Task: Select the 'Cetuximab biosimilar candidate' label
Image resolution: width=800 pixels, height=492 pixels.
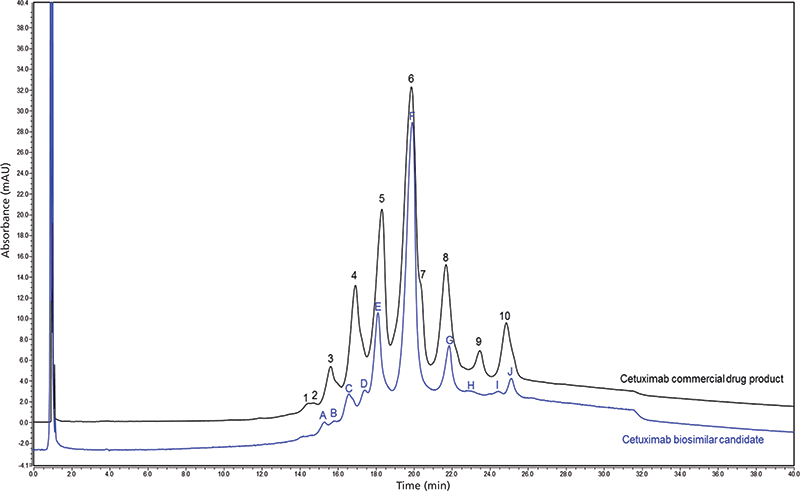Action: pos(693,439)
